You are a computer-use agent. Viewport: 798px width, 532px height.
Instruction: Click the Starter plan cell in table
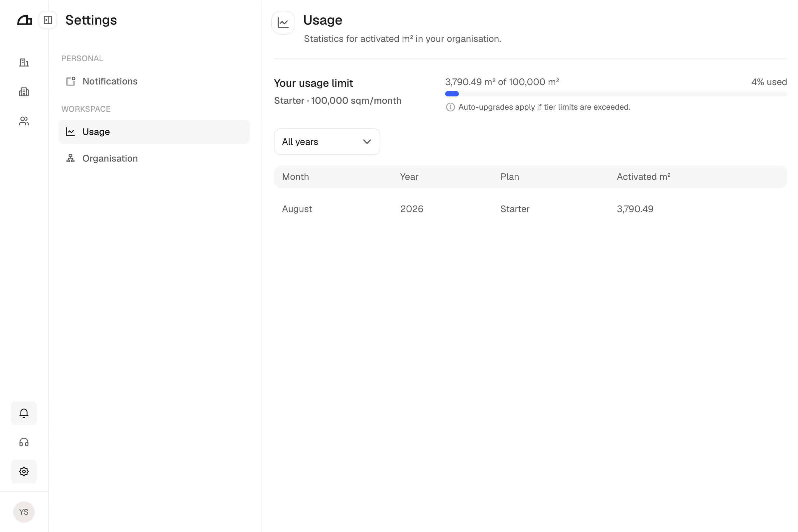coord(515,209)
